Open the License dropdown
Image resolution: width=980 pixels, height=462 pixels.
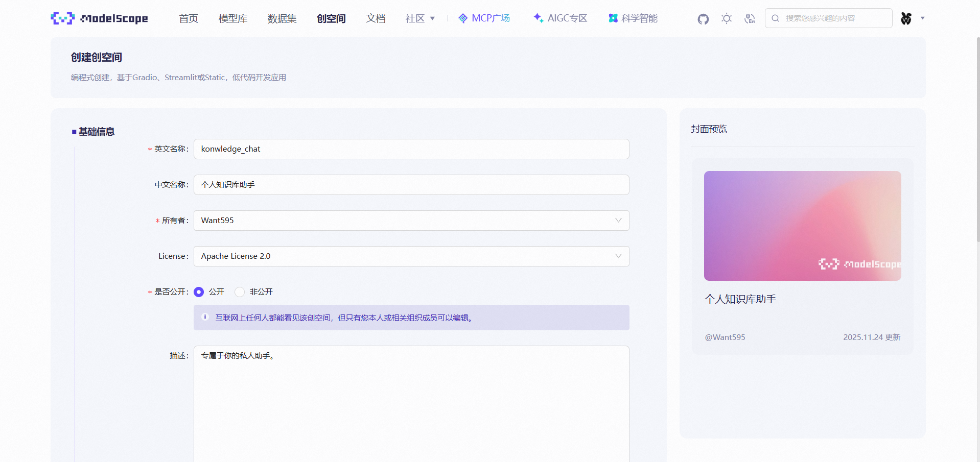(x=411, y=256)
